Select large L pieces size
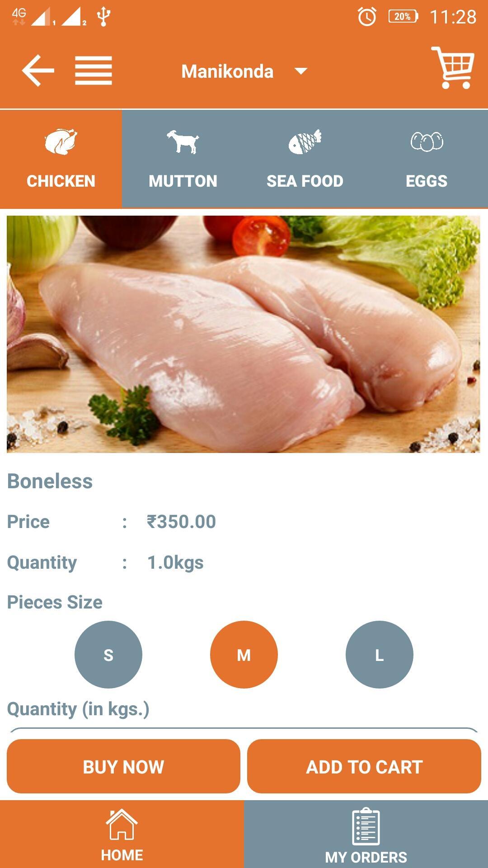The width and height of the screenshot is (488, 868). pos(380,655)
